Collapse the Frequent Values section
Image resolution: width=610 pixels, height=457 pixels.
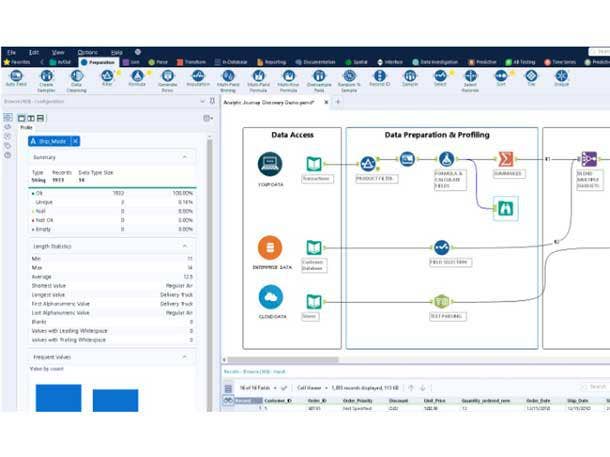click(185, 357)
